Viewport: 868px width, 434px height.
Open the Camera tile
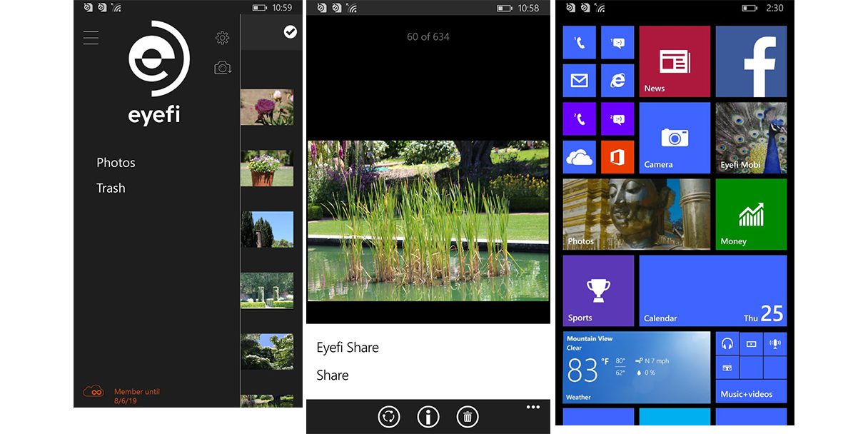pos(675,138)
